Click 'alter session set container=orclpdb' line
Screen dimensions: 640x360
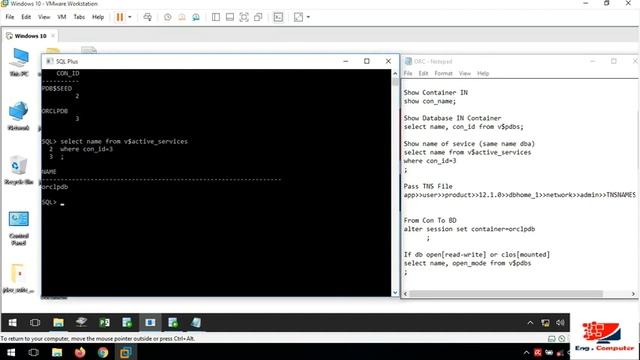point(469,229)
